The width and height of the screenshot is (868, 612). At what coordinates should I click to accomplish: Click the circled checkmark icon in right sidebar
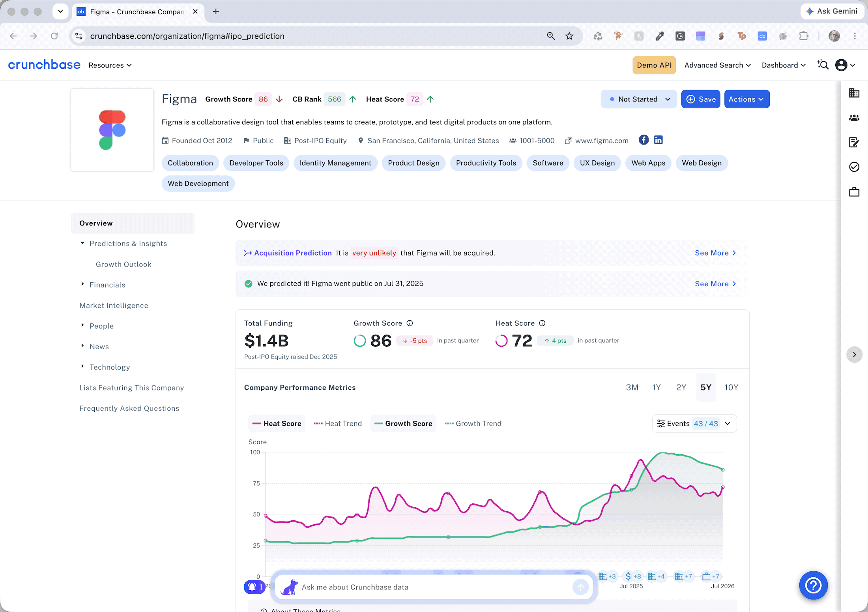click(x=854, y=167)
